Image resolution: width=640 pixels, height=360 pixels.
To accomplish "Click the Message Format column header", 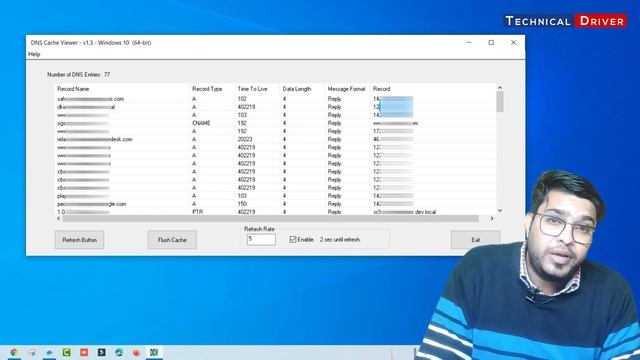I will point(346,89).
